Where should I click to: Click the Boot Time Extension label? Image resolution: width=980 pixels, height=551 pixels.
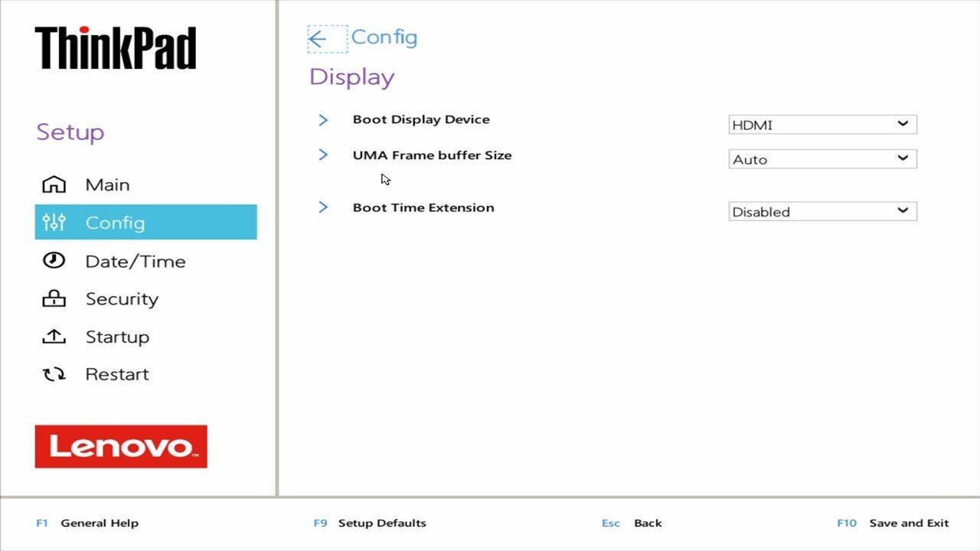[423, 207]
